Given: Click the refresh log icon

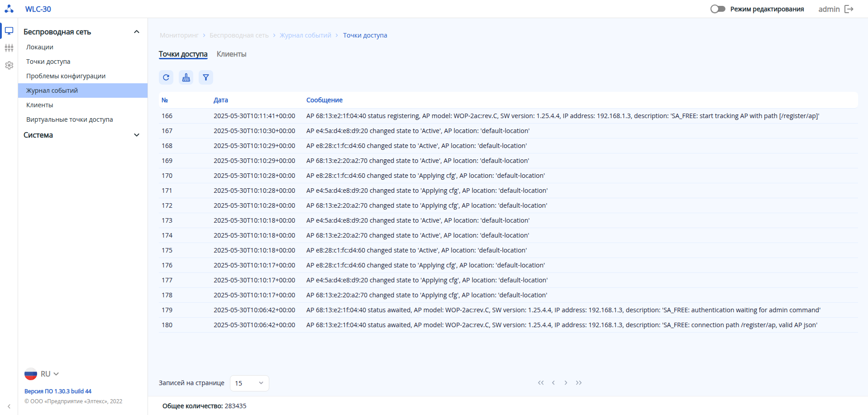Looking at the screenshot, I should pos(166,77).
